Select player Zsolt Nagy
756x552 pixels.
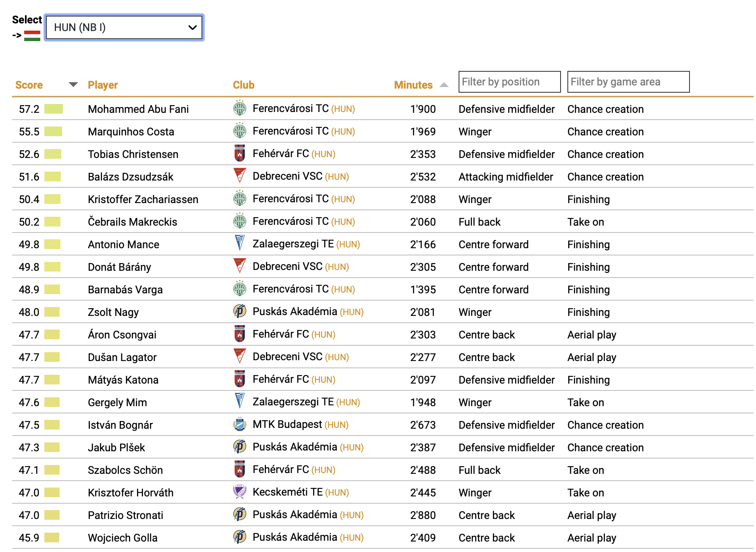[x=113, y=312]
